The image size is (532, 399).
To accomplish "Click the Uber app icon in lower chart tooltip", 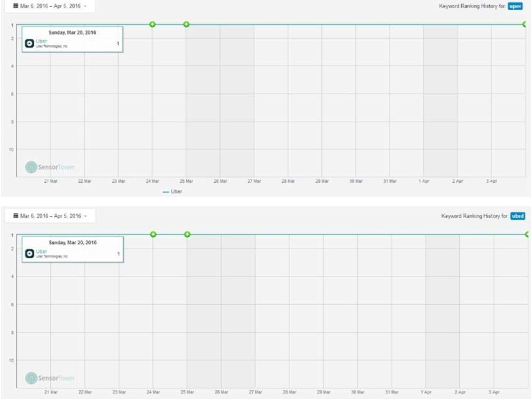I will point(29,253).
